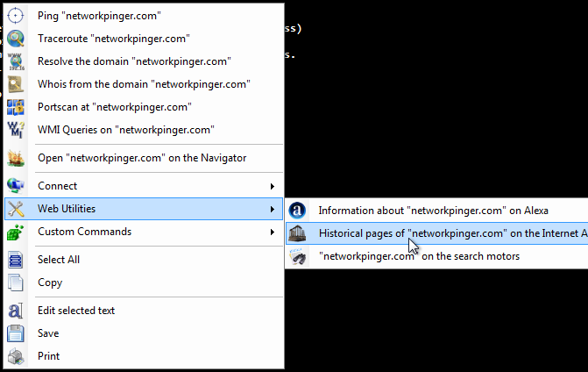The image size is (588, 372).
Task: Click the Resolve domain www icon
Action: [16, 61]
